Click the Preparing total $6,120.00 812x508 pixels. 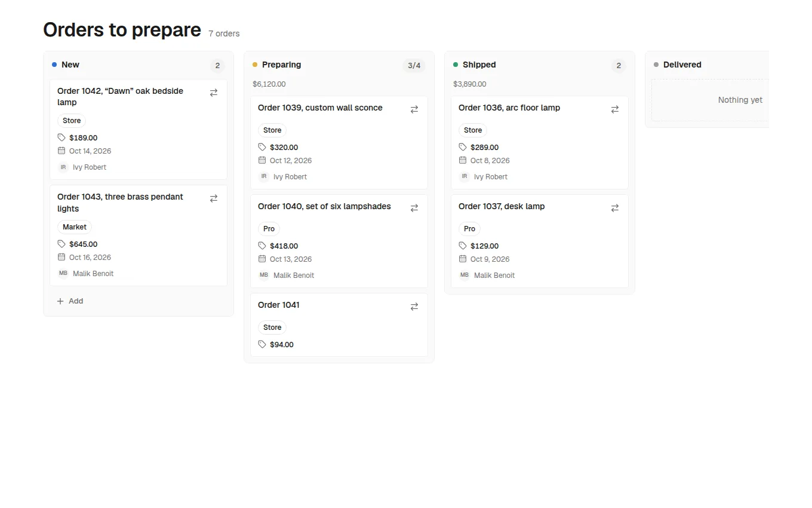point(269,84)
